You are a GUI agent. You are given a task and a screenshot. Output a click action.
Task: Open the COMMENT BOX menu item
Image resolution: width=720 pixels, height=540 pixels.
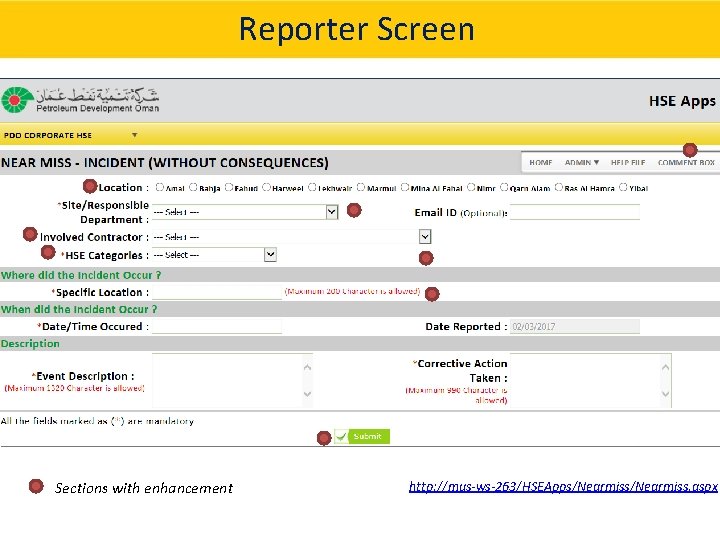(686, 163)
